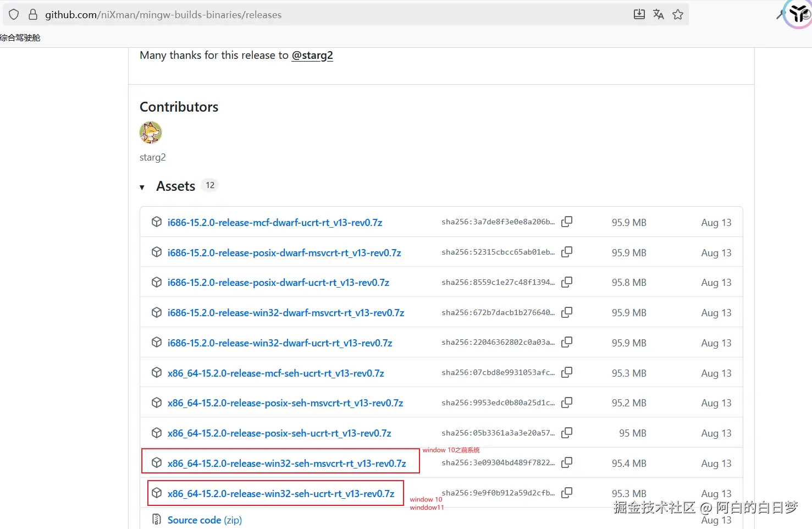Copy sha256 of i686 win32-dwarf-msvcrt asset
This screenshot has height=529, width=812.
pyautogui.click(x=567, y=312)
